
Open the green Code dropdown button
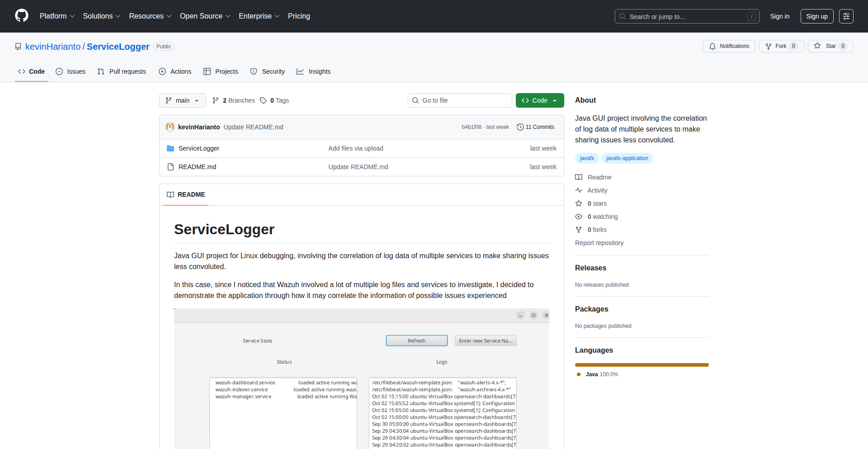click(540, 100)
